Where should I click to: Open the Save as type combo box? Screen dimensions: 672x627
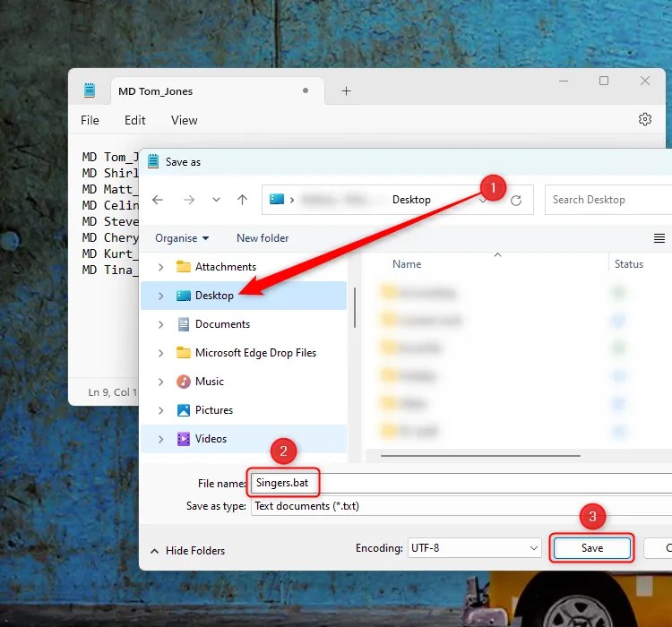click(461, 506)
